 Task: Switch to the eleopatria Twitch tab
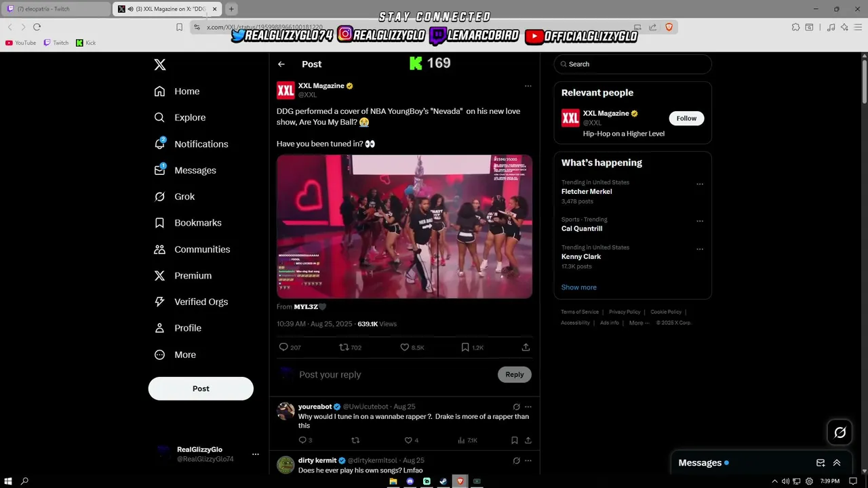pos(56,9)
